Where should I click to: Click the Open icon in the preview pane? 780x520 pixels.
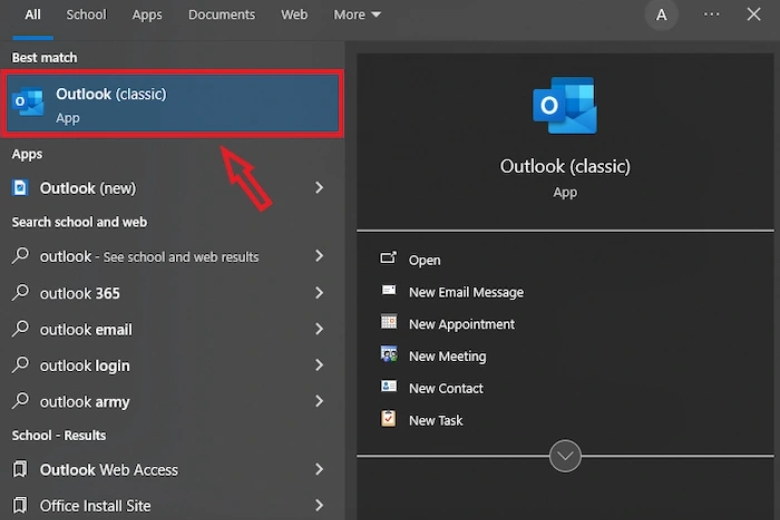point(389,258)
